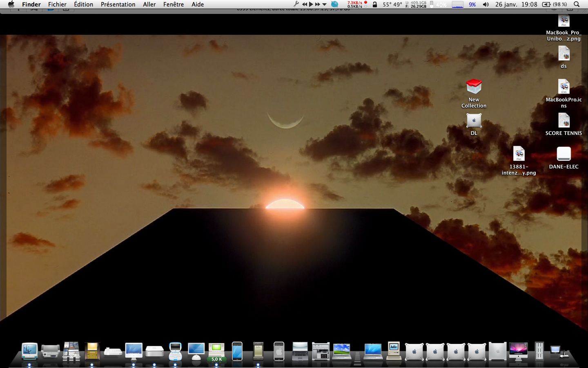Open the New Collection desktop icon
The height and width of the screenshot is (368, 588).
[474, 93]
